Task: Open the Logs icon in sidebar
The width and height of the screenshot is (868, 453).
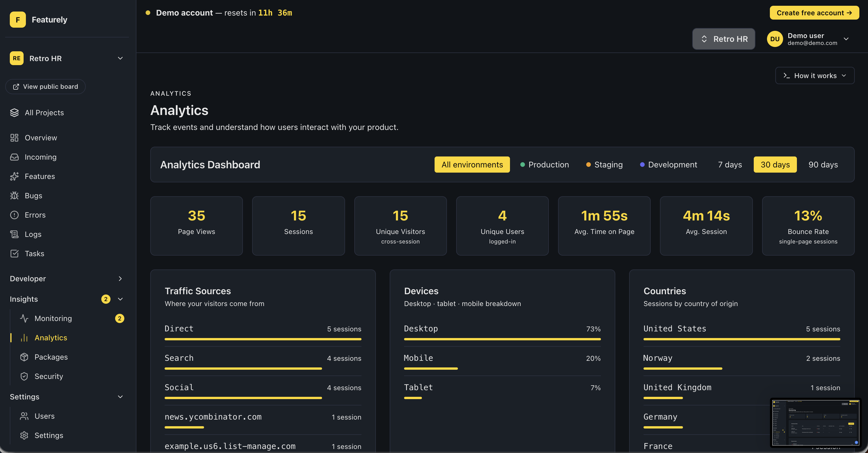Action: [x=14, y=234]
